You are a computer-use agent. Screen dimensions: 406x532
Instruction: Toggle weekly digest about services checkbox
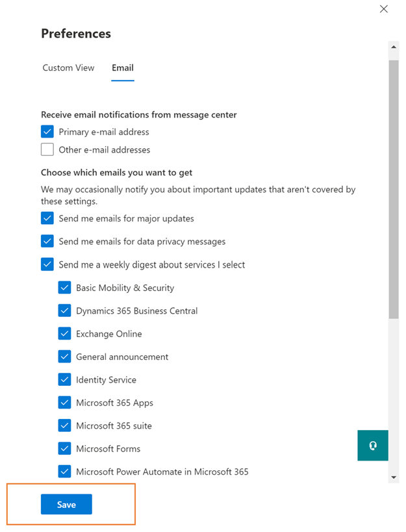click(47, 264)
